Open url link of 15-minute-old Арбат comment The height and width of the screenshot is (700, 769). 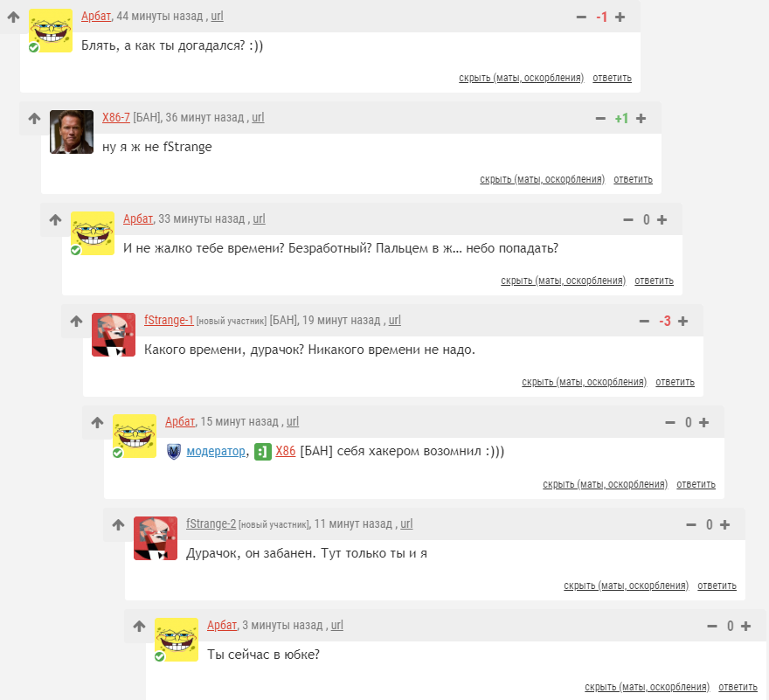[x=292, y=421]
